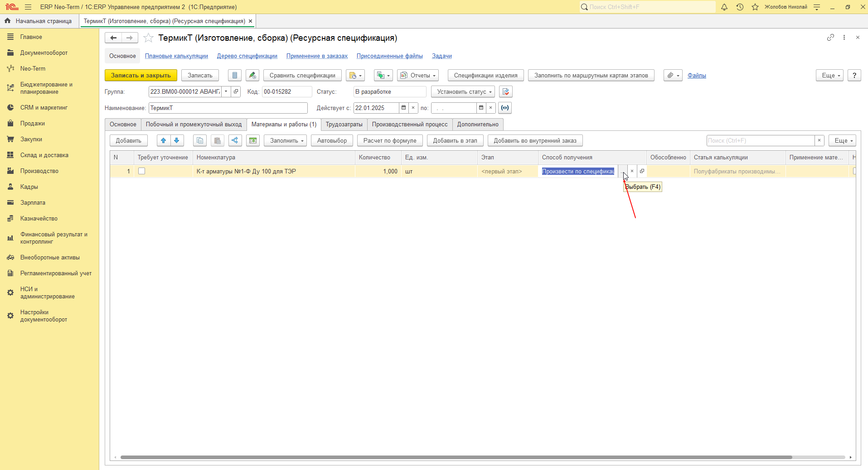868x470 pixels.
Task: Click the green table icon before Заполнить
Action: click(x=253, y=141)
